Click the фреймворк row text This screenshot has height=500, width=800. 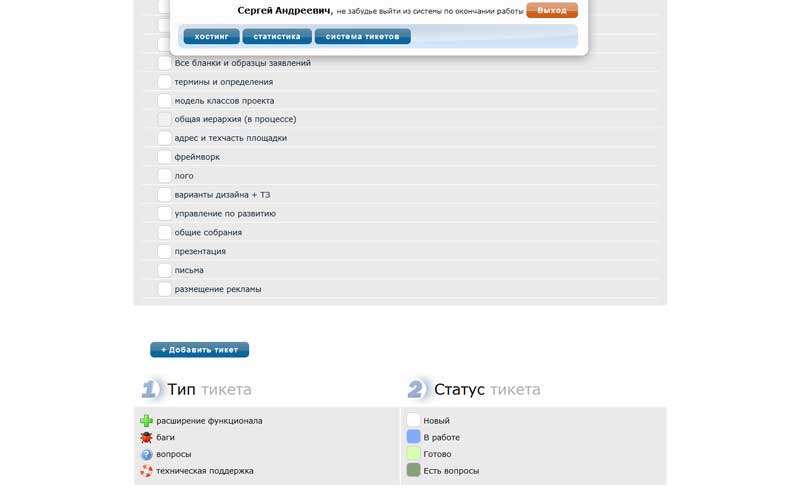point(197,157)
